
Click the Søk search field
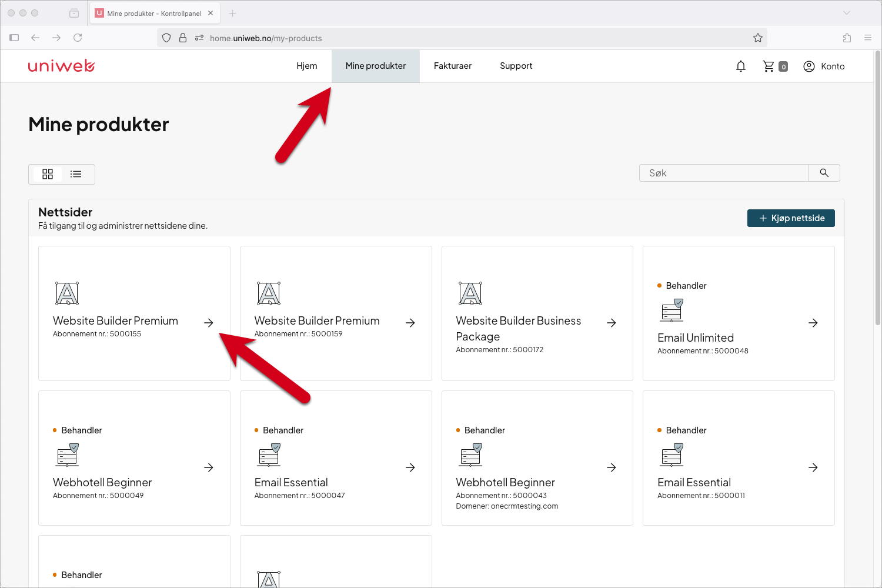(724, 173)
